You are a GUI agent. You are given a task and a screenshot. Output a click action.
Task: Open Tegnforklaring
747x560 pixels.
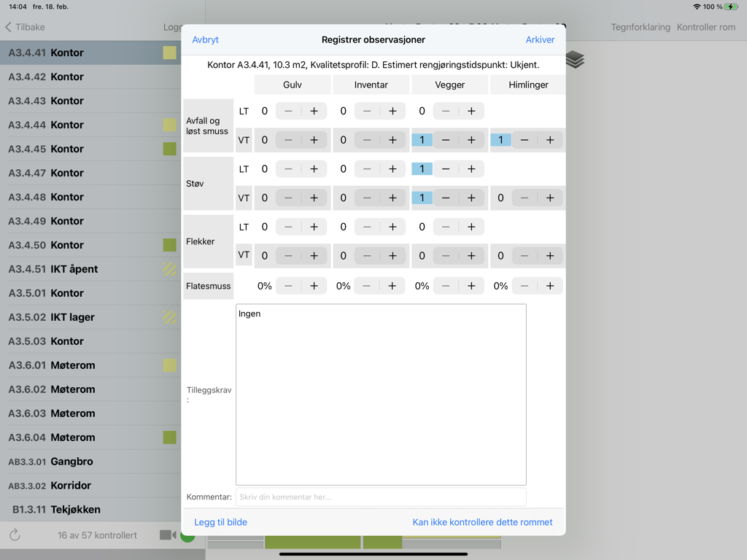[x=641, y=26]
